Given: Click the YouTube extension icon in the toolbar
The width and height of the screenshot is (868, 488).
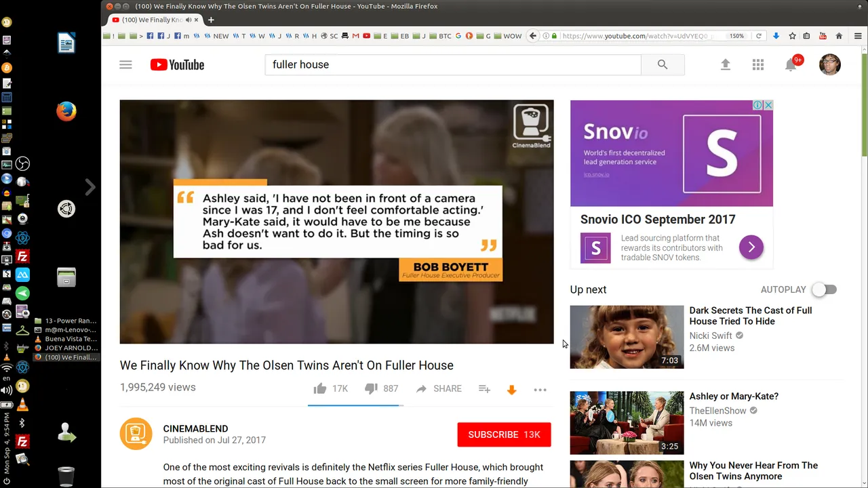Looking at the screenshot, I should pyautogui.click(x=823, y=36).
